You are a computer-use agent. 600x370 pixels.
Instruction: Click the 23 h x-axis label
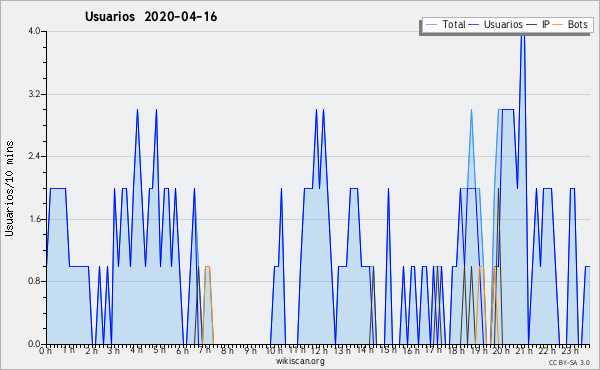click(569, 350)
